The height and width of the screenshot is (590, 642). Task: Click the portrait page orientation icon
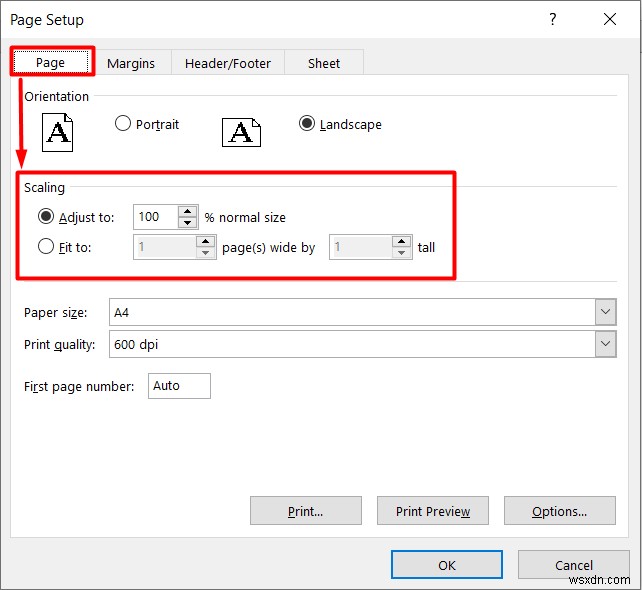[x=57, y=133]
